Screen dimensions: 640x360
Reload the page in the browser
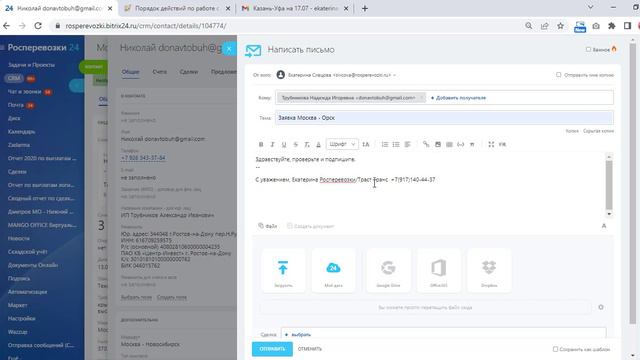point(38,26)
